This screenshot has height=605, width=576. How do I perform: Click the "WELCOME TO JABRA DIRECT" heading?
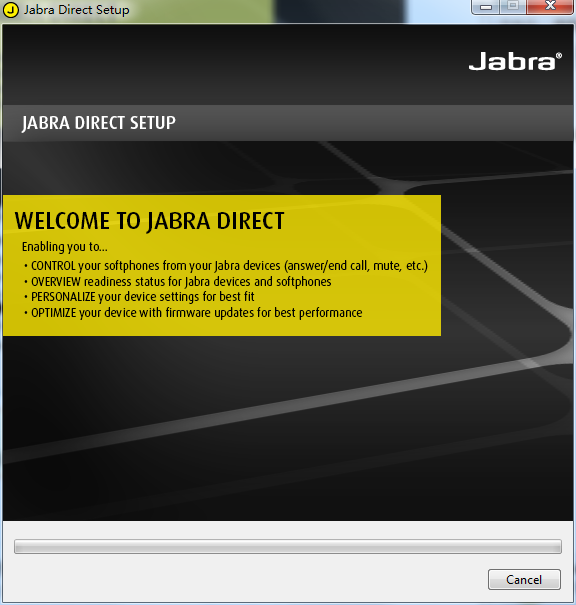pyautogui.click(x=149, y=221)
